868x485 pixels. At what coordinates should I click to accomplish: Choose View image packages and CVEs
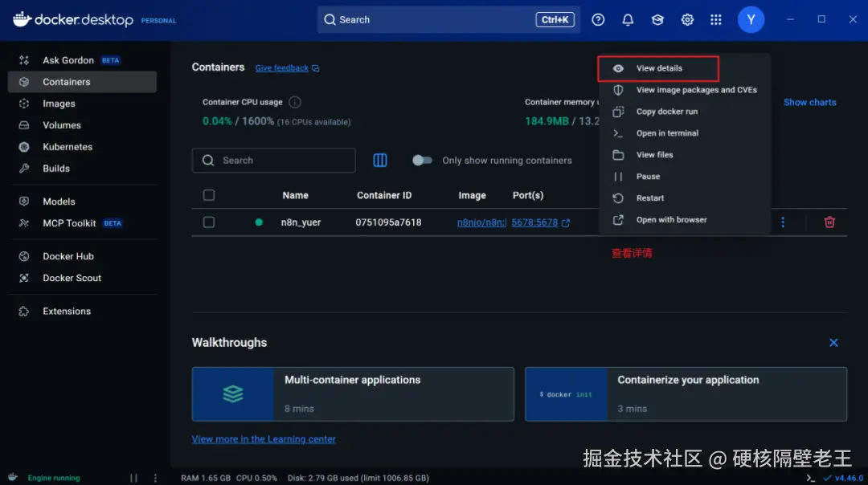pyautogui.click(x=684, y=90)
